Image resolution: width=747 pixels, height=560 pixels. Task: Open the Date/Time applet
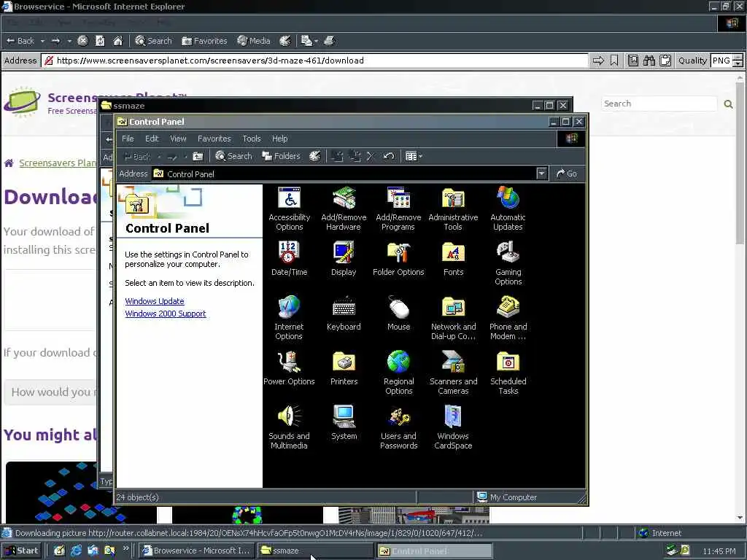coord(289,259)
